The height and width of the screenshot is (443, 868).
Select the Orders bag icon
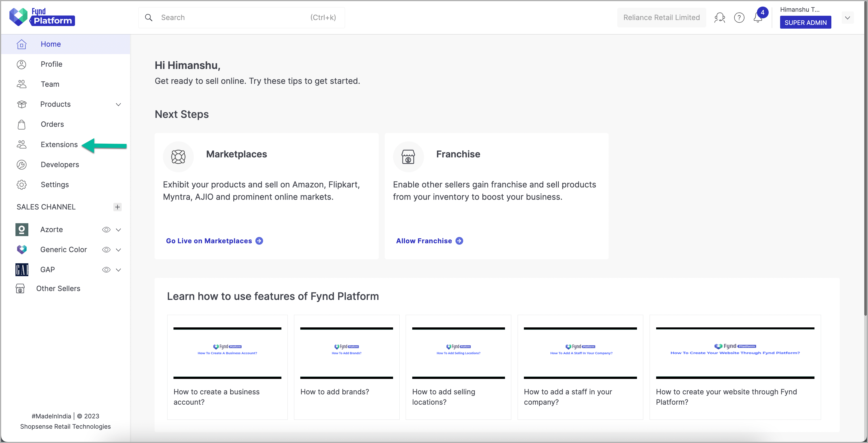click(x=21, y=124)
